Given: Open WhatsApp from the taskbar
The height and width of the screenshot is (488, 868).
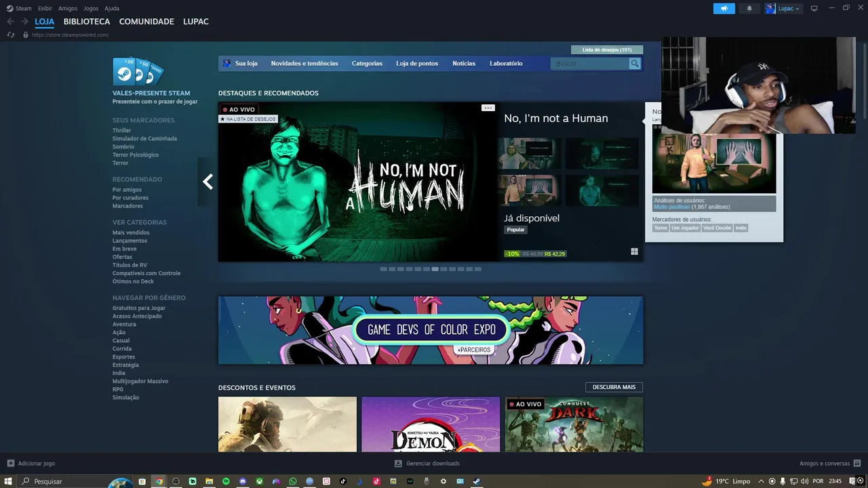Looking at the screenshot, I should tap(293, 481).
